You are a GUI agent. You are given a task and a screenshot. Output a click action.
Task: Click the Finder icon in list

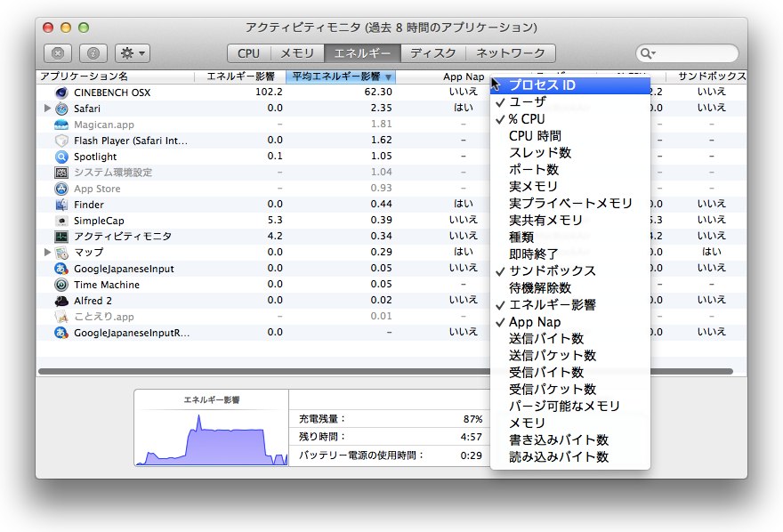(x=61, y=205)
